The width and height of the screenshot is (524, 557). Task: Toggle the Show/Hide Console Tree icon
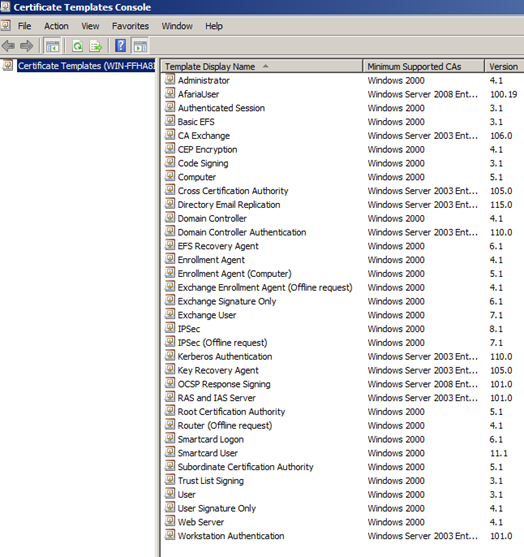53,46
